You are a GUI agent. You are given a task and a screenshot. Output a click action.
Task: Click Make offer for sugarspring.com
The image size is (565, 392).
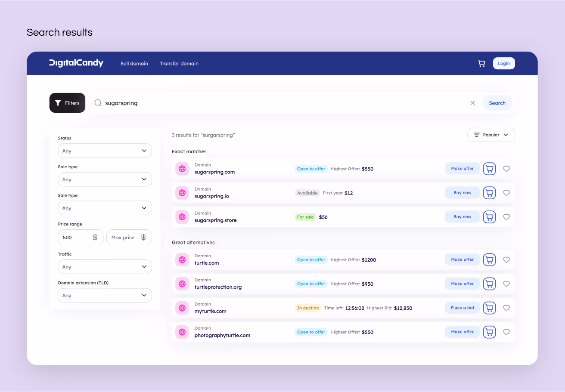[462, 168]
